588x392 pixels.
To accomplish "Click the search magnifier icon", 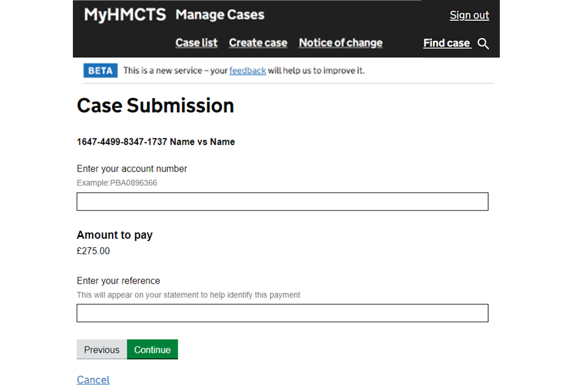I will pyautogui.click(x=483, y=43).
